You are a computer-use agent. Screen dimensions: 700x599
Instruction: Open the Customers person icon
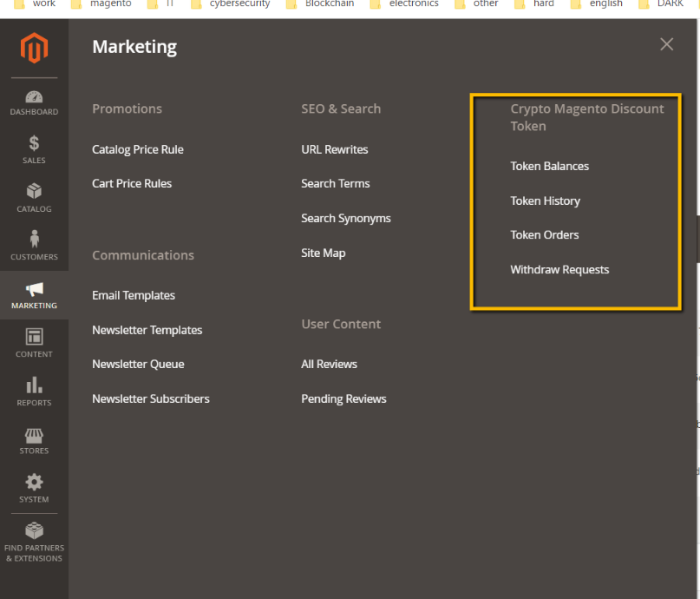[x=34, y=240]
